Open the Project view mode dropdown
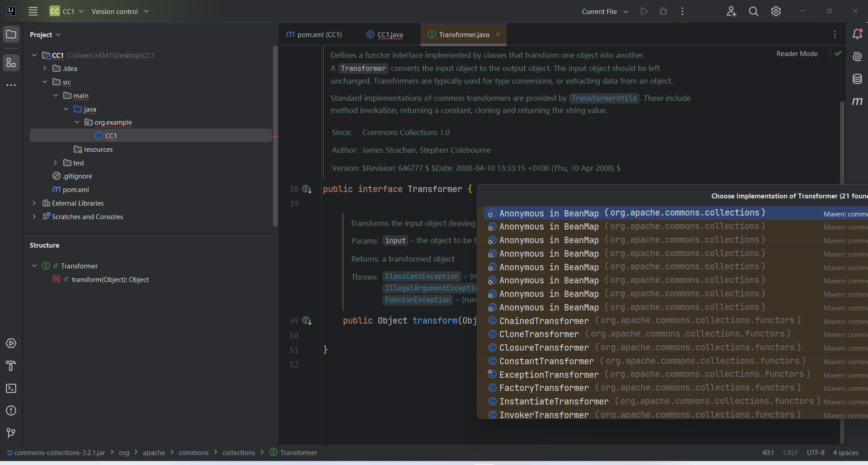The height and width of the screenshot is (465, 868). (45, 34)
